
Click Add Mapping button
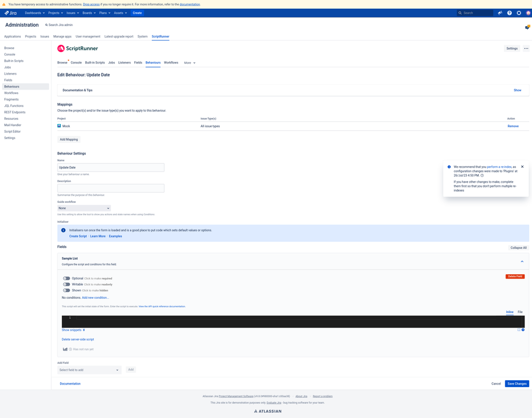[69, 140]
